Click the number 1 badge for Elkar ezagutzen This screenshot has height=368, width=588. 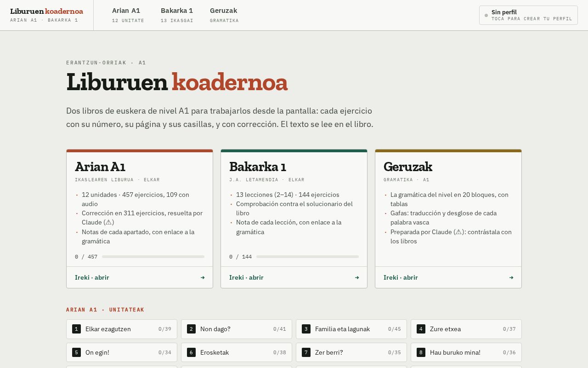pyautogui.click(x=76, y=329)
